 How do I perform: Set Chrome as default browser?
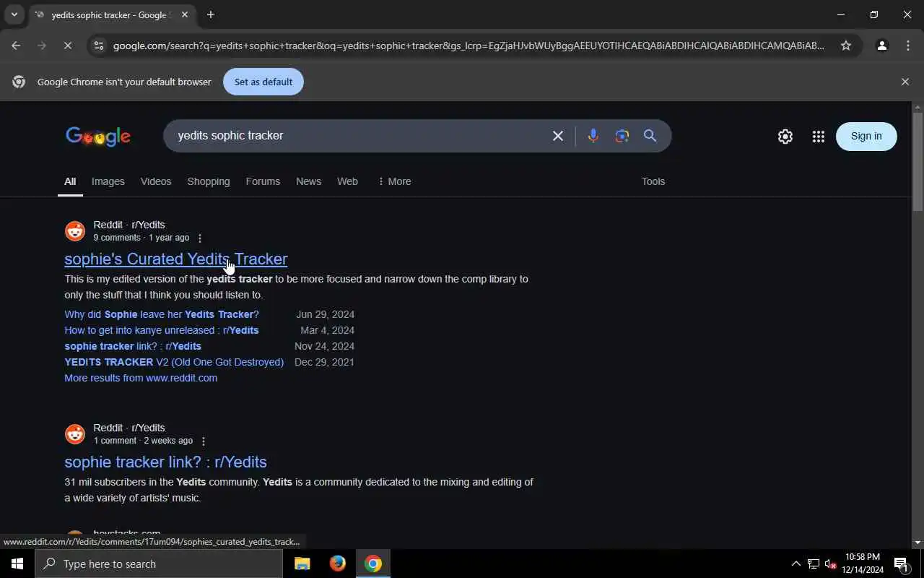click(263, 82)
